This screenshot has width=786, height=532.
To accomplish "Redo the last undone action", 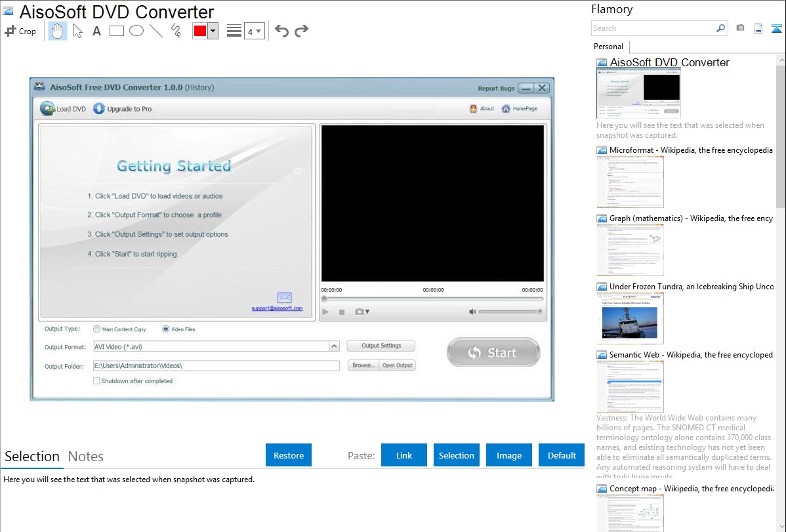I will point(301,31).
